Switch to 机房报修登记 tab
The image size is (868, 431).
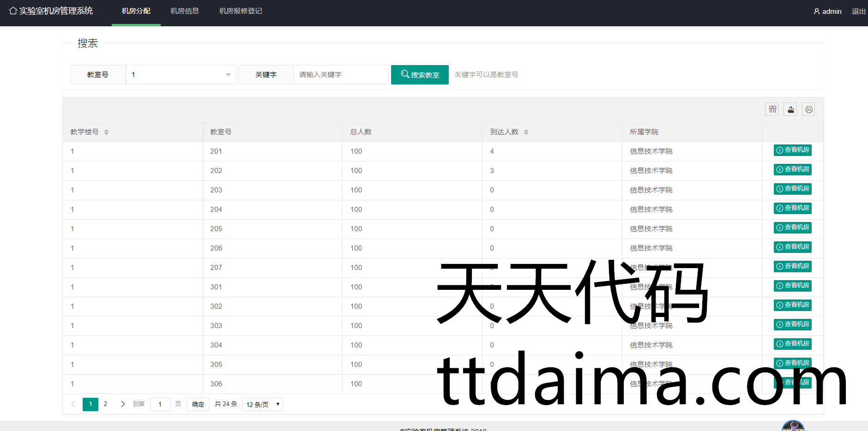241,11
